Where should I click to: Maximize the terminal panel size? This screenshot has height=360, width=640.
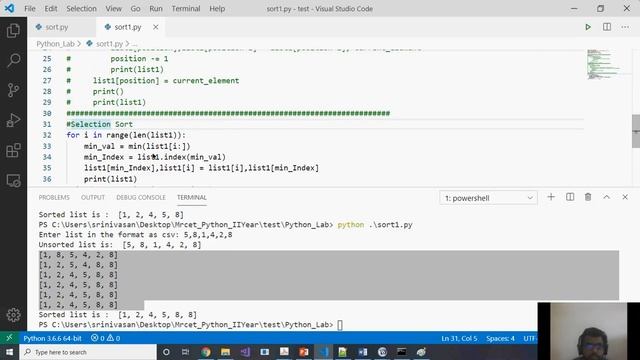(x=607, y=197)
